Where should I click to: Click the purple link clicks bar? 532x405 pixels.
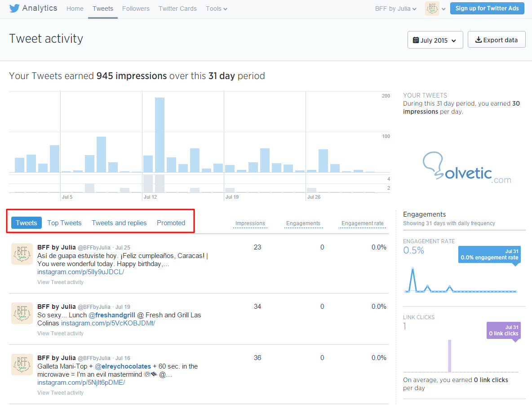[x=450, y=356]
